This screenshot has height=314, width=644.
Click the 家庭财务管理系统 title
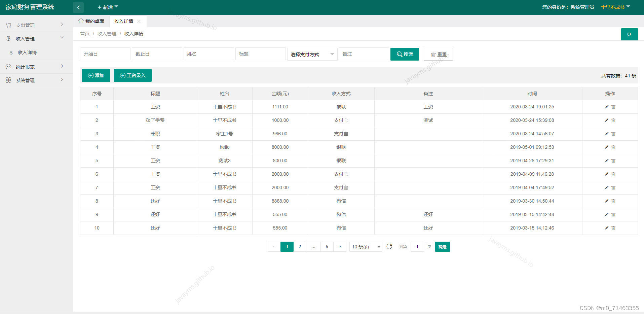coord(30,7)
